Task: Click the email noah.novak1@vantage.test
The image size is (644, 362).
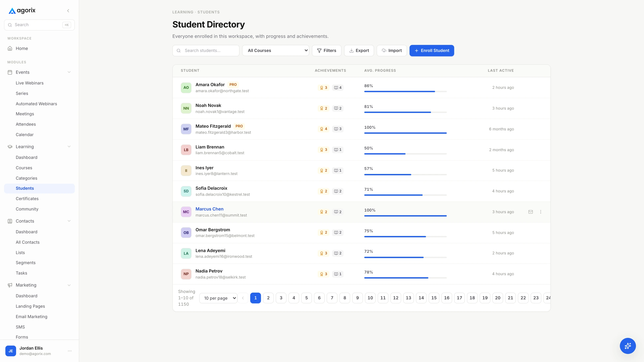Action: (x=220, y=112)
